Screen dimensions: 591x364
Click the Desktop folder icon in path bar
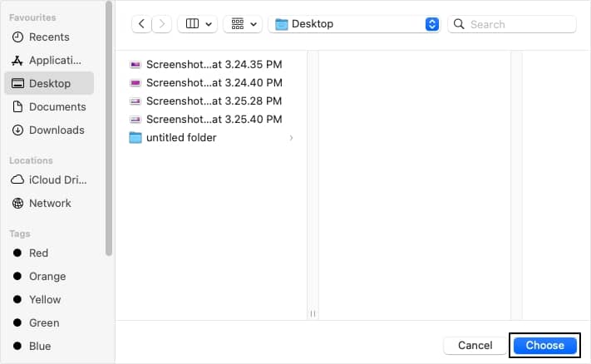tap(281, 24)
